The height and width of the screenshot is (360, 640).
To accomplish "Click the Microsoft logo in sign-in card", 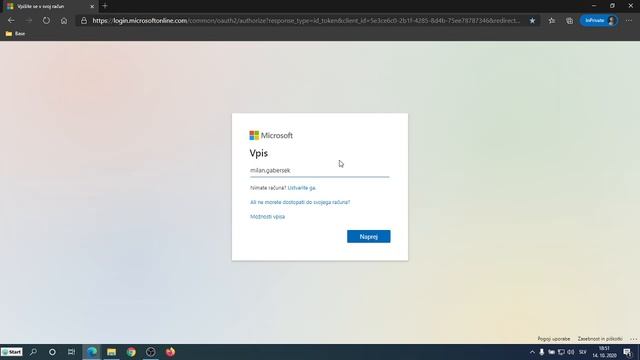I will point(271,136).
